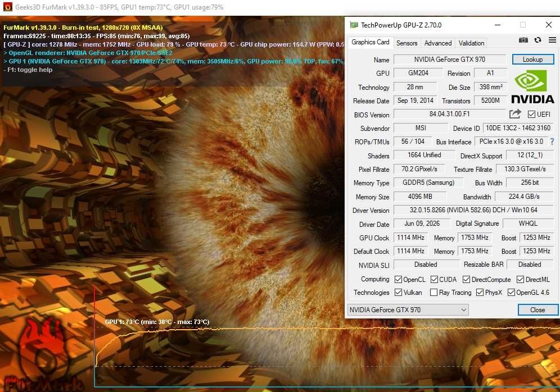Image resolution: width=560 pixels, height=392 pixels.
Task: Open the GPU-Z hamburger menu
Action: [552, 40]
